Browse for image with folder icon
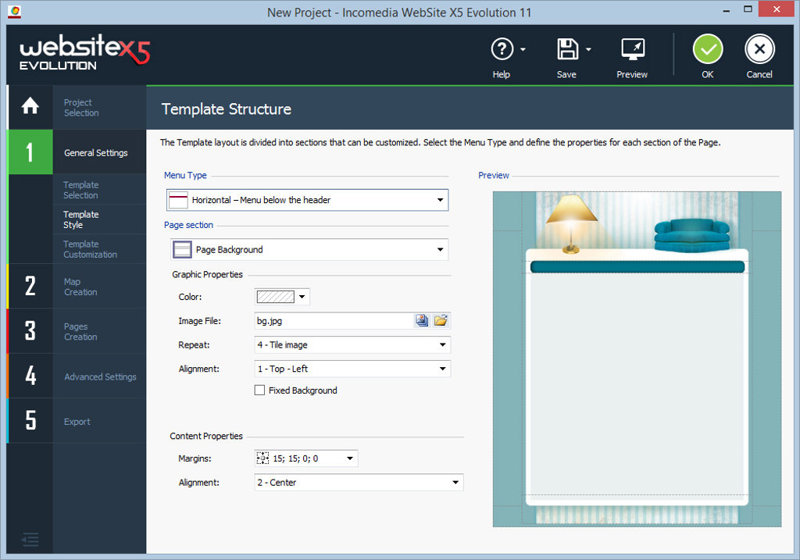The width and height of the screenshot is (800, 560). point(441,321)
